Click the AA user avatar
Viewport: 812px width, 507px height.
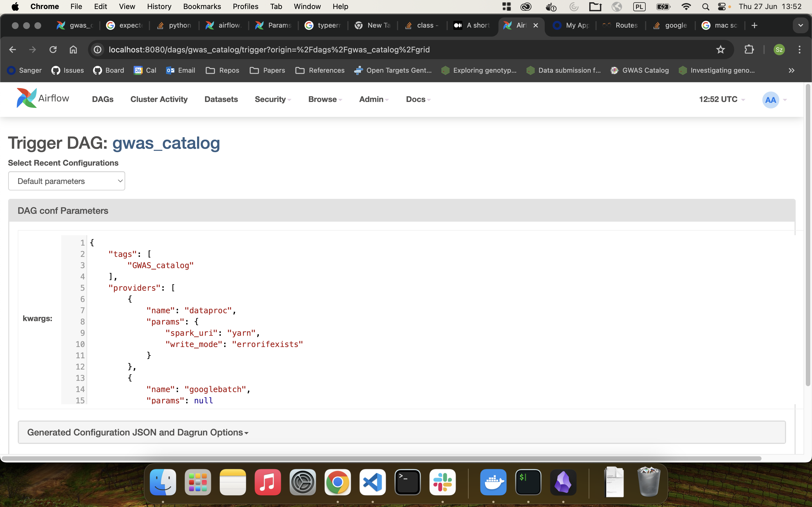click(770, 100)
